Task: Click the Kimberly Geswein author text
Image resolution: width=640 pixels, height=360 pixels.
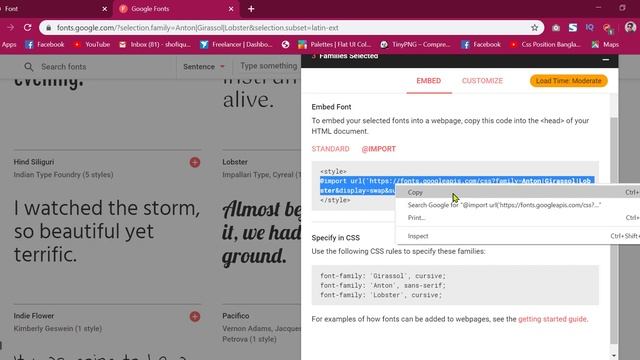Action: click(x=58, y=329)
